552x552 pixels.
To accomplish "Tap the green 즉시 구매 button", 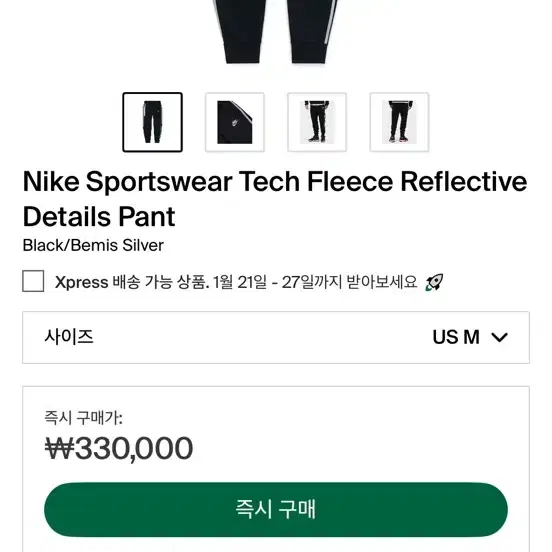I will [x=276, y=509].
